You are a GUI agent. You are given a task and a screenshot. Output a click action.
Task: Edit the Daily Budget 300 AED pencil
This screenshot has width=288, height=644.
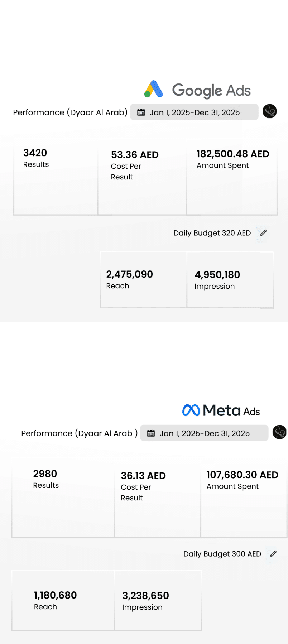[273, 554]
